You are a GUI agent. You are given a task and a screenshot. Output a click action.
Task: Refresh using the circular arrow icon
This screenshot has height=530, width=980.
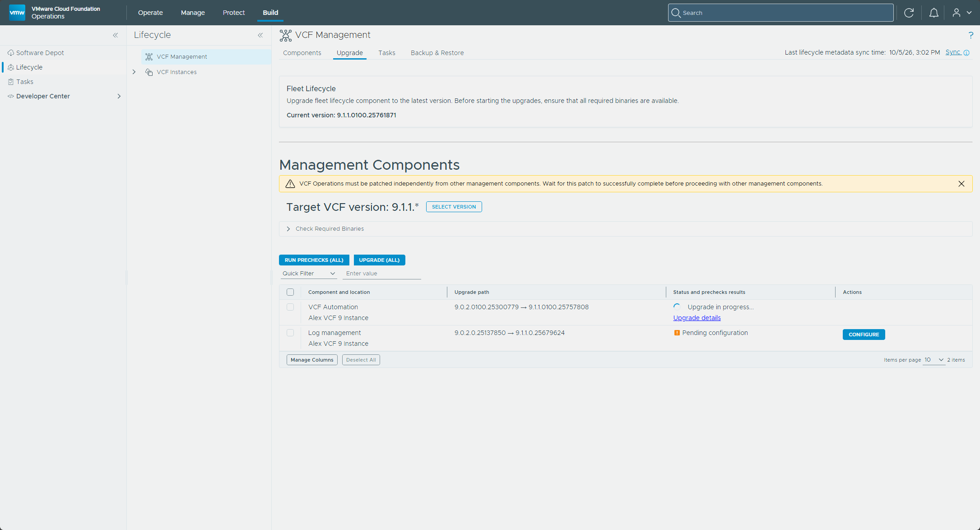point(909,13)
